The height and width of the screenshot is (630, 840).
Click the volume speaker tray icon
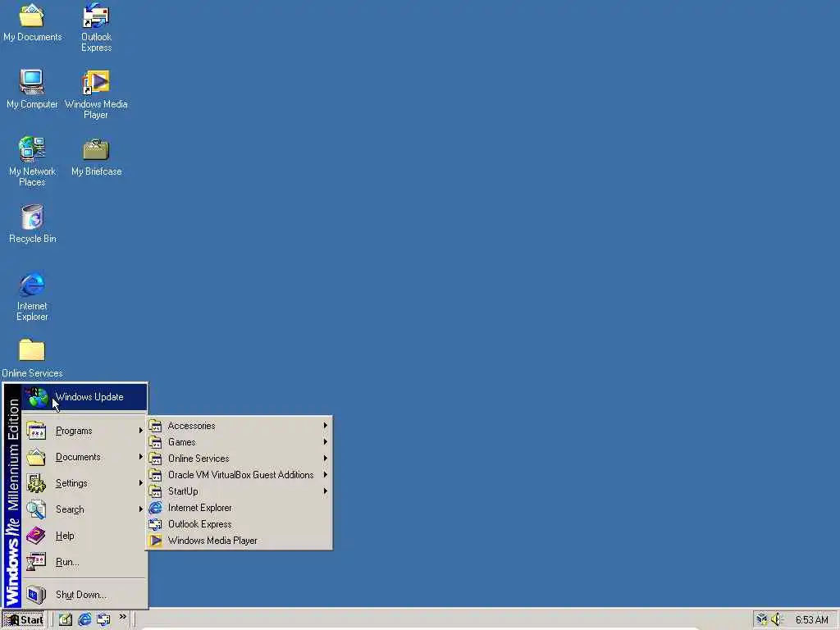pos(777,620)
